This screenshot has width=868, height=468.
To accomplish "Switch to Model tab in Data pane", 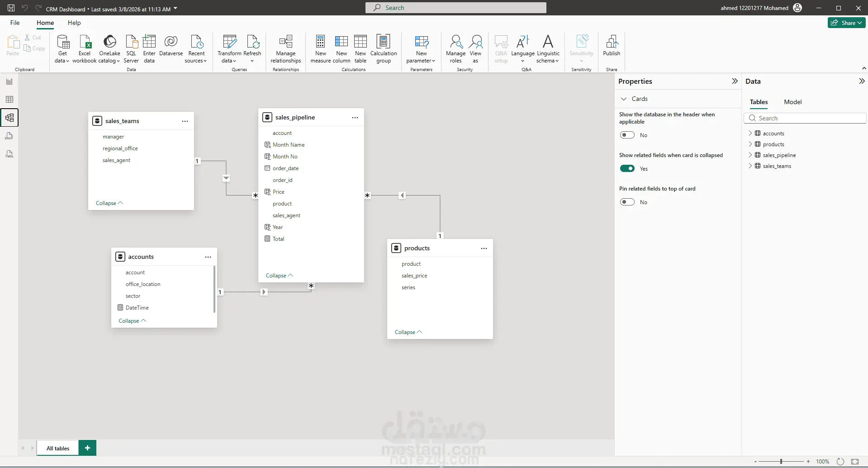I will [792, 102].
